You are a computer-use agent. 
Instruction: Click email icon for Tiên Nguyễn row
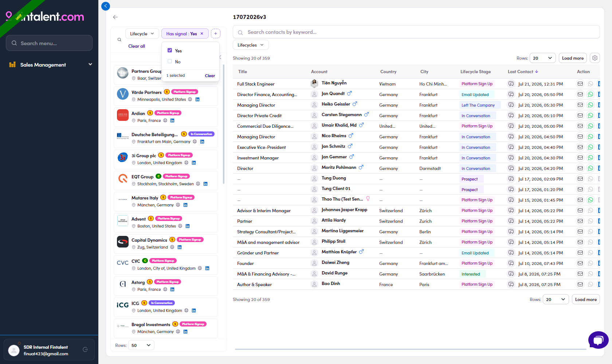580,84
